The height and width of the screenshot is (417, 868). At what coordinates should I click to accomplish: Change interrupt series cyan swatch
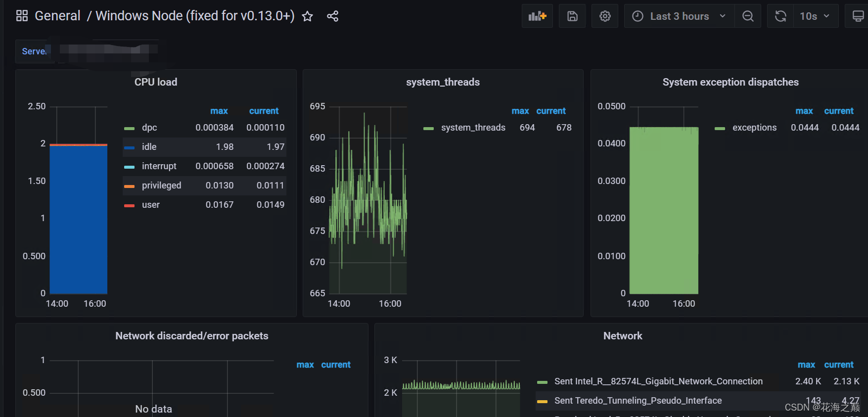[x=129, y=167]
